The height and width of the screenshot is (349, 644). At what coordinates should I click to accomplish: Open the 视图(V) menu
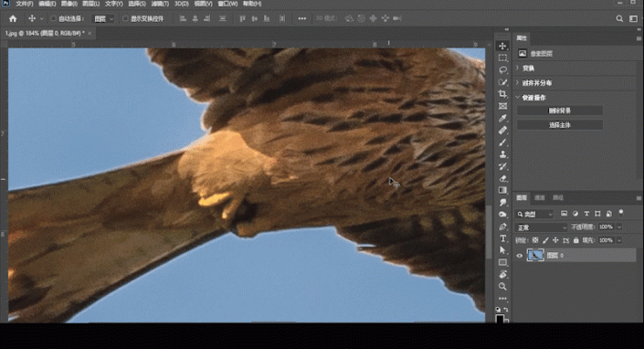[x=204, y=4]
